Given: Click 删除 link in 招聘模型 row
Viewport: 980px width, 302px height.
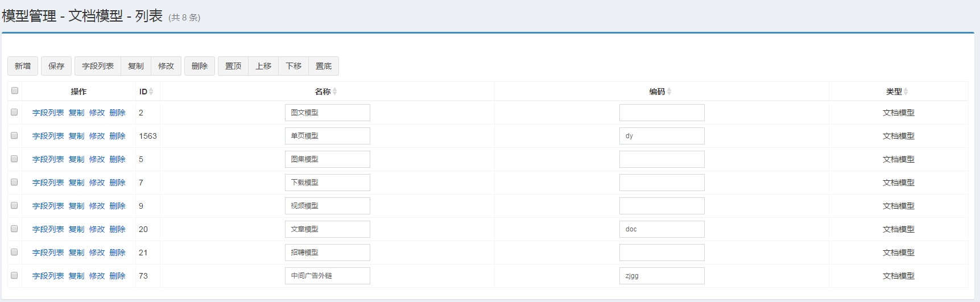Looking at the screenshot, I should [117, 253].
